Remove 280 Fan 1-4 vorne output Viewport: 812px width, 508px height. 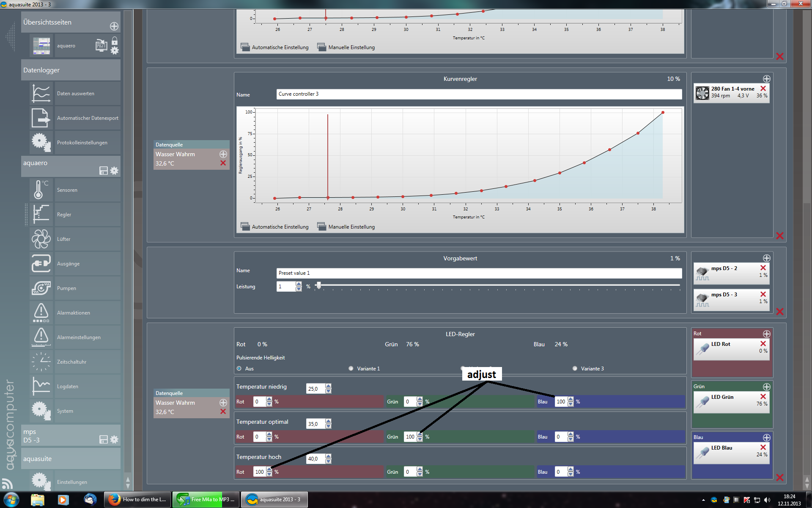[763, 88]
